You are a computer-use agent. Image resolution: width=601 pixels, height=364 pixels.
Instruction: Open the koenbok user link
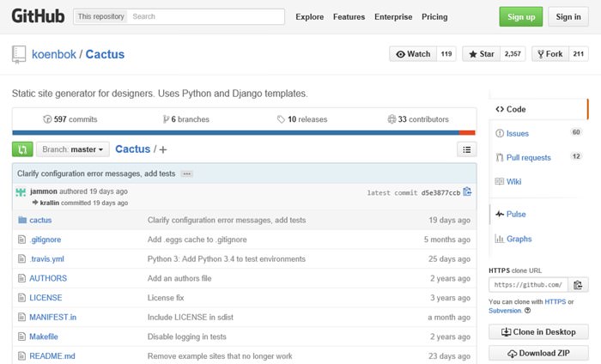click(x=53, y=54)
